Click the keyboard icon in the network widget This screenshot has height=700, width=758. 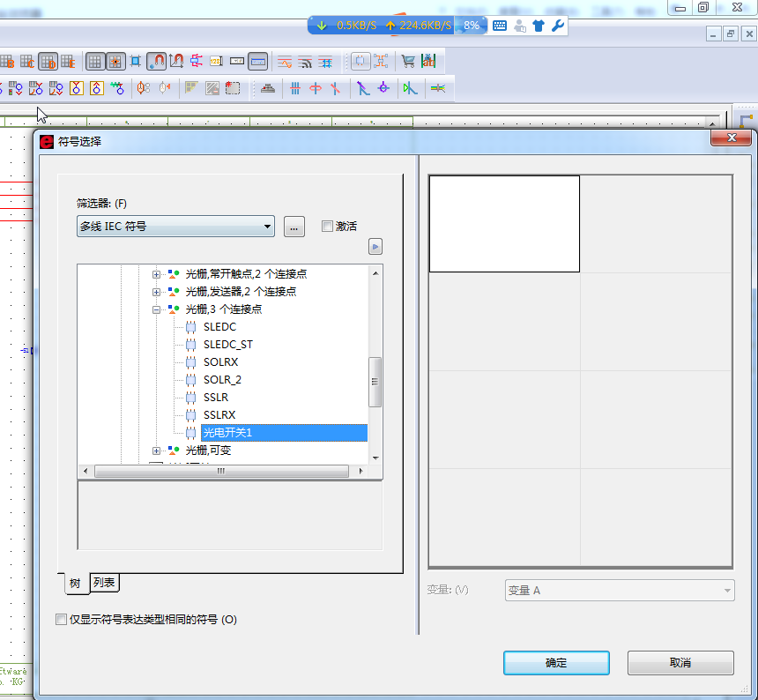(500, 26)
